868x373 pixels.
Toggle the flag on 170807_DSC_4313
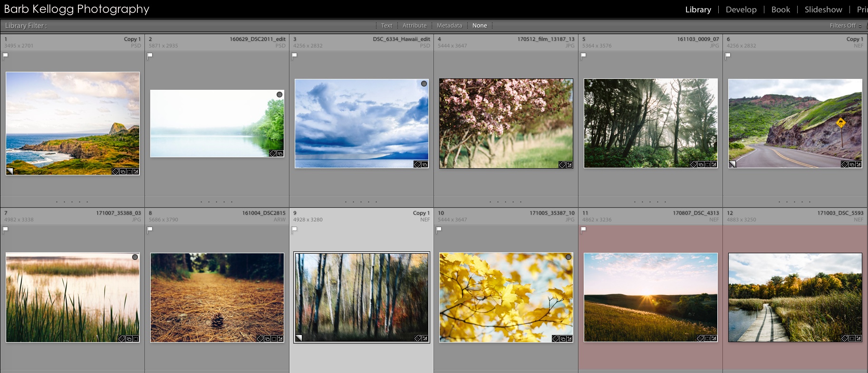pyautogui.click(x=583, y=230)
